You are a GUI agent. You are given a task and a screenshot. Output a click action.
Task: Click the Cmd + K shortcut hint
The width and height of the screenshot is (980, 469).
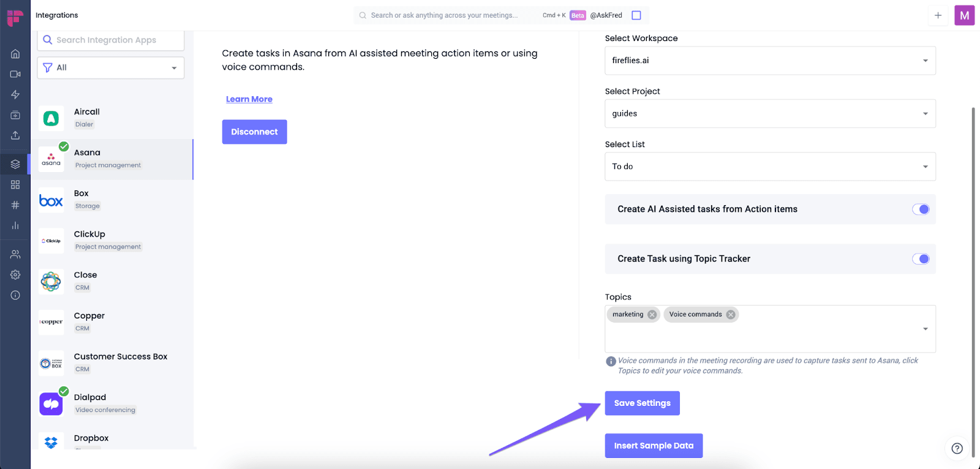(x=554, y=15)
